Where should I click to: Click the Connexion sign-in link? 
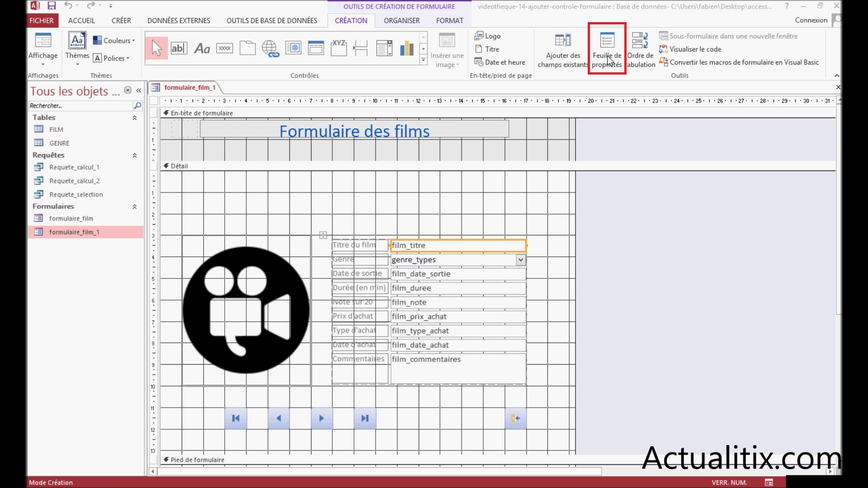[x=811, y=20]
